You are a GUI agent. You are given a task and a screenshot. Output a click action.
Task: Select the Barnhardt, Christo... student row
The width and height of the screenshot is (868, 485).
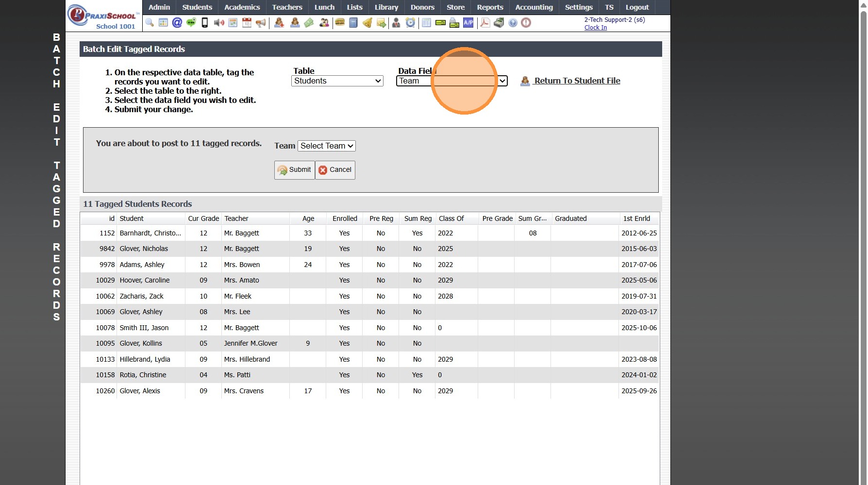(369, 233)
